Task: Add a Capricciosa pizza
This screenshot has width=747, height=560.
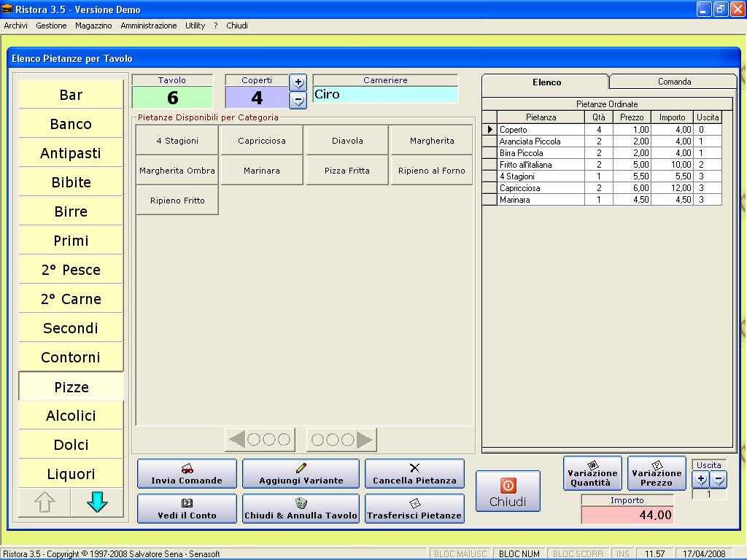Action: (x=262, y=141)
